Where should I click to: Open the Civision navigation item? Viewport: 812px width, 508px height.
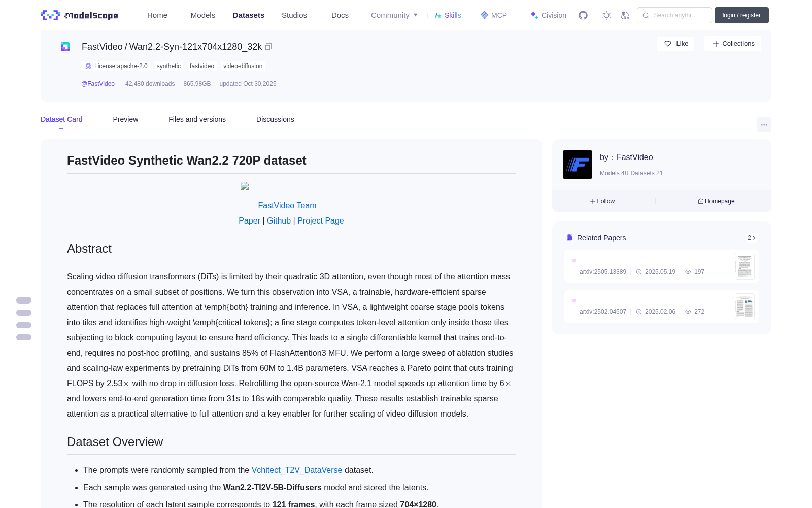coord(548,15)
